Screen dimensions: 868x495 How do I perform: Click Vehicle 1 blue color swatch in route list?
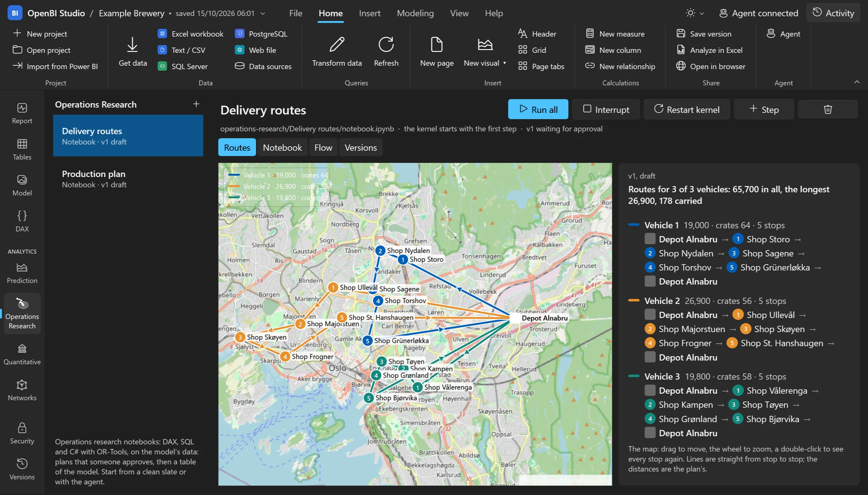(634, 225)
